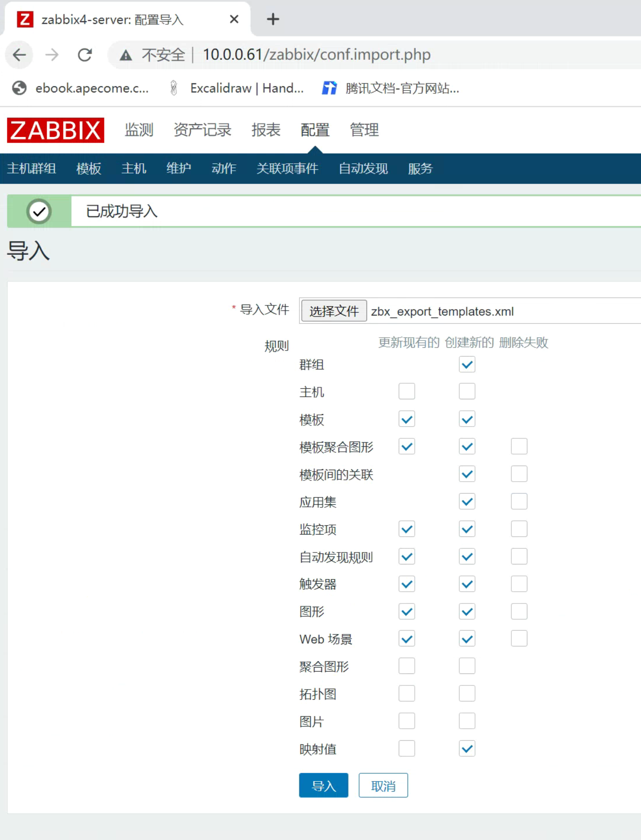Click the blue 导入 button
This screenshot has width=641, height=840.
[323, 785]
